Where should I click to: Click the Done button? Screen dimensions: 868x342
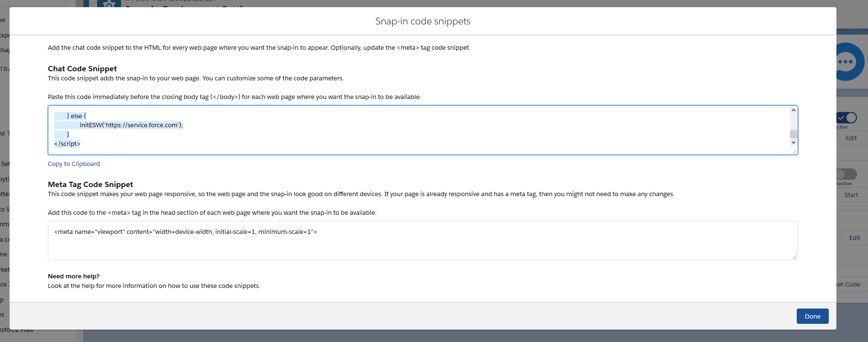tap(812, 316)
